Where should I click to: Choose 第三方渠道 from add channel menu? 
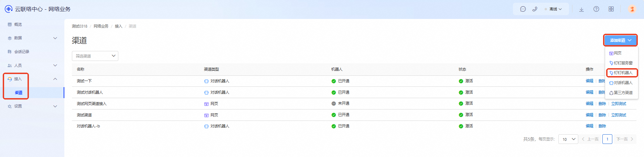pyautogui.click(x=622, y=93)
